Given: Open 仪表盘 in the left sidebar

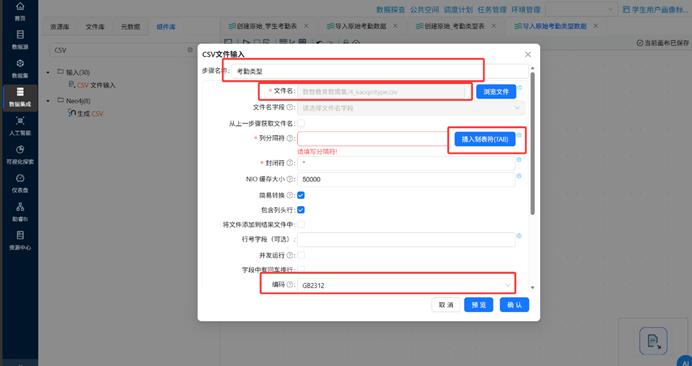Looking at the screenshot, I should 20,183.
